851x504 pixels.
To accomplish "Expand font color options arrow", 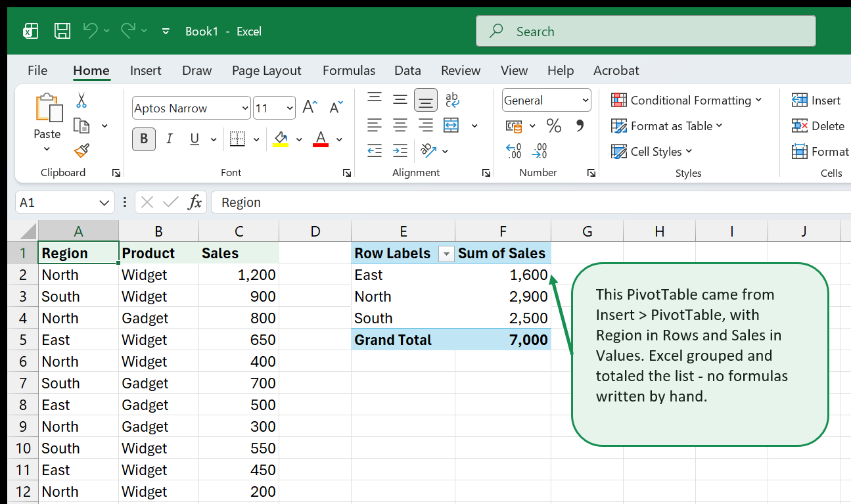I will point(339,139).
